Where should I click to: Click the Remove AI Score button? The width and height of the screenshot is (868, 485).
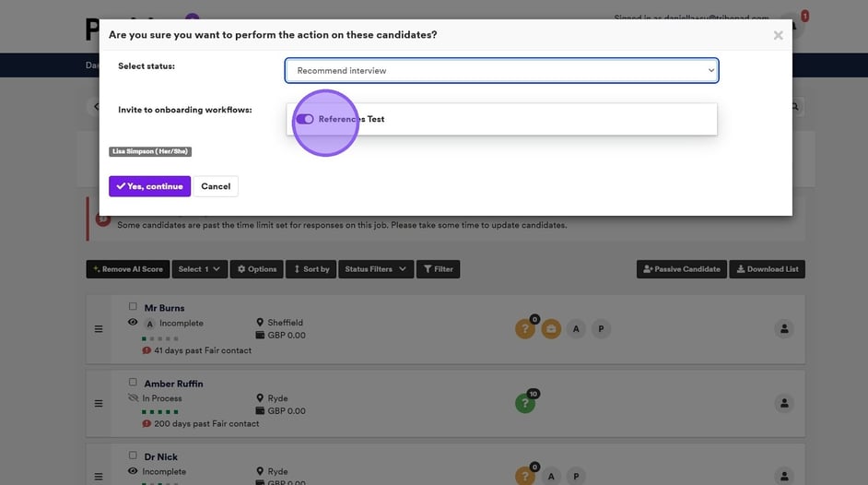[127, 269]
